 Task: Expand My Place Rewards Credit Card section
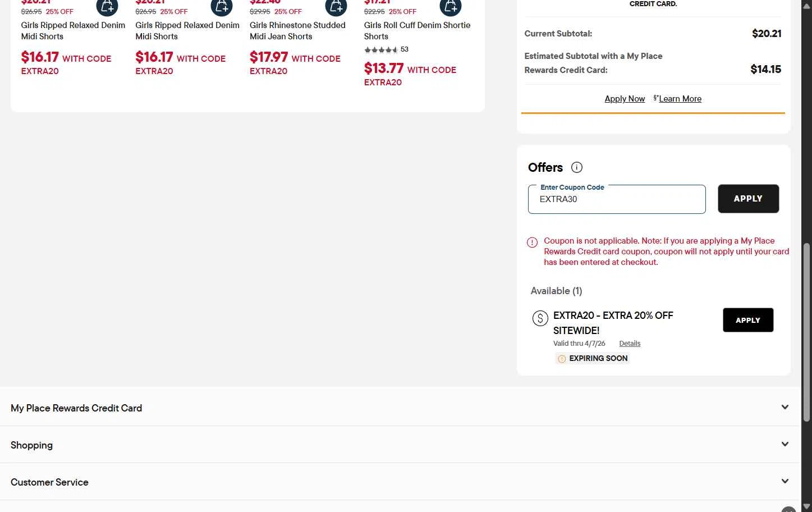click(400, 408)
